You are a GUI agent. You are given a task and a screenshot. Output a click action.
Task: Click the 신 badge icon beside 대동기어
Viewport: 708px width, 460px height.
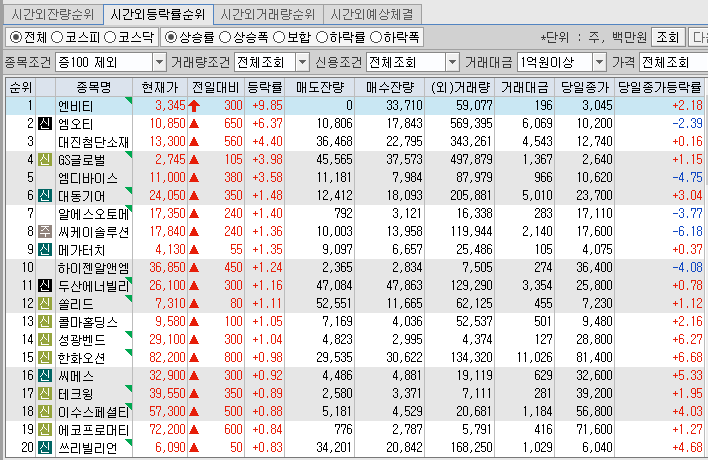[x=45, y=195]
